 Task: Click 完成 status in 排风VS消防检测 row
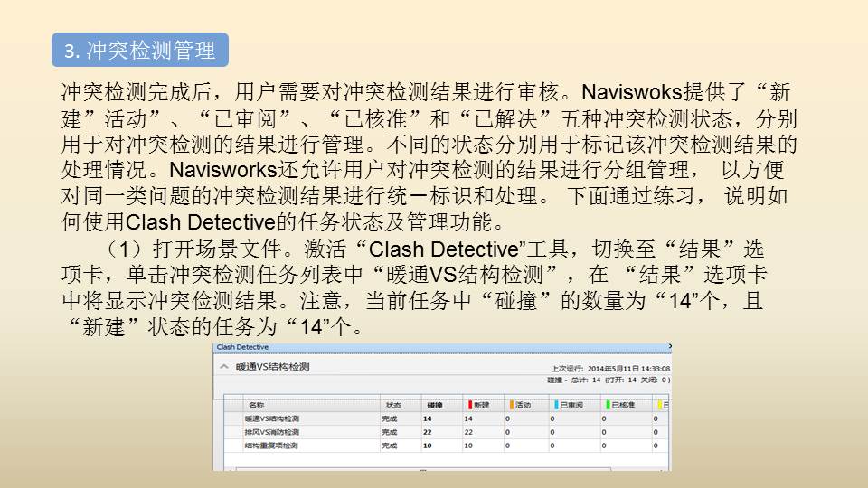[x=389, y=432]
